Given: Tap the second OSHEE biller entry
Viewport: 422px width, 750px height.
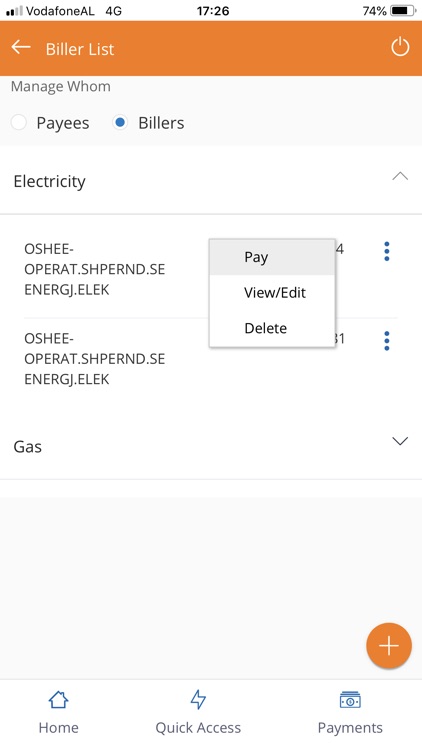Looking at the screenshot, I should [x=95, y=359].
